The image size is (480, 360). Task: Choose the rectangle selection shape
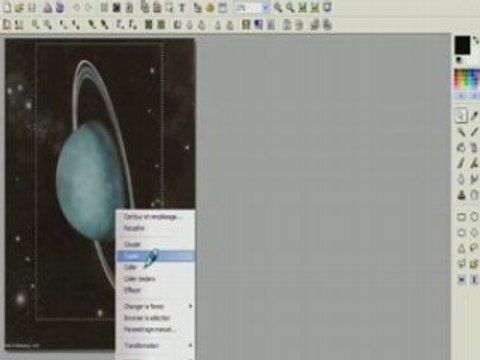point(461,217)
